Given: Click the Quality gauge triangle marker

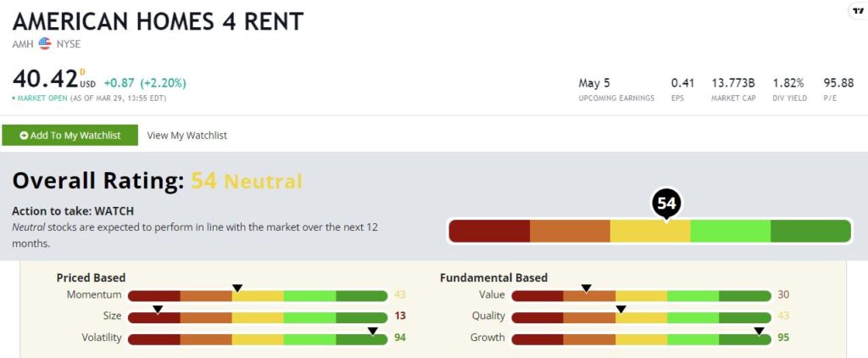Looking at the screenshot, I should tap(620, 310).
